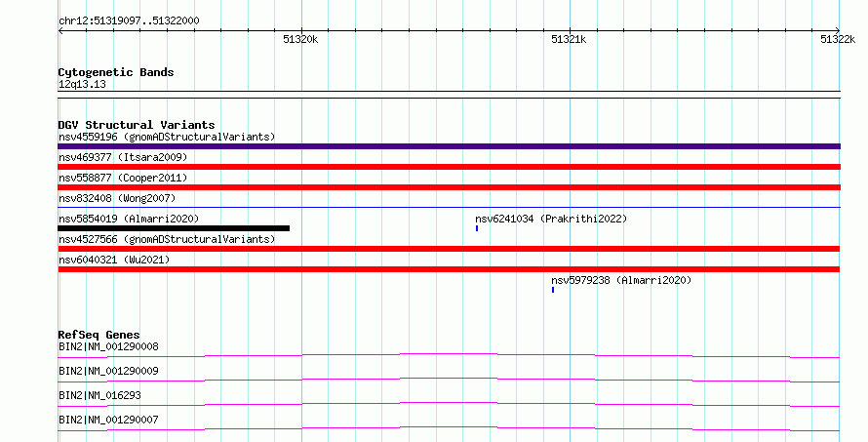Screen dimensions: 868x442
Task: Click the nsv5854019 black variant bar
Action: (174, 228)
